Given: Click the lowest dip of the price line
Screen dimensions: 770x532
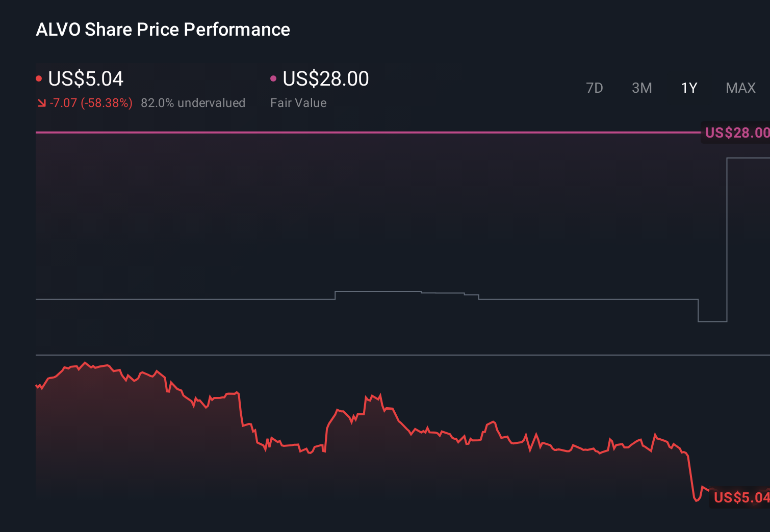Looking at the screenshot, I should point(697,502).
